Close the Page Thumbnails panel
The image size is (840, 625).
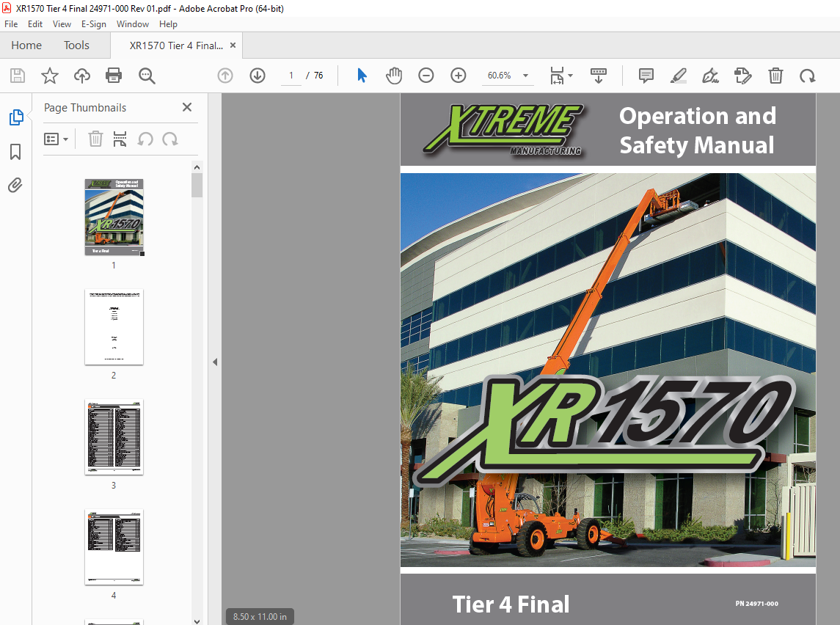coord(187,107)
